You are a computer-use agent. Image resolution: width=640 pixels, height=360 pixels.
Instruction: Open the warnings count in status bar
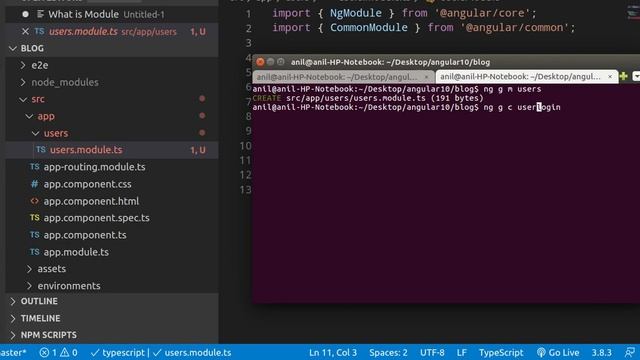[x=69, y=353]
